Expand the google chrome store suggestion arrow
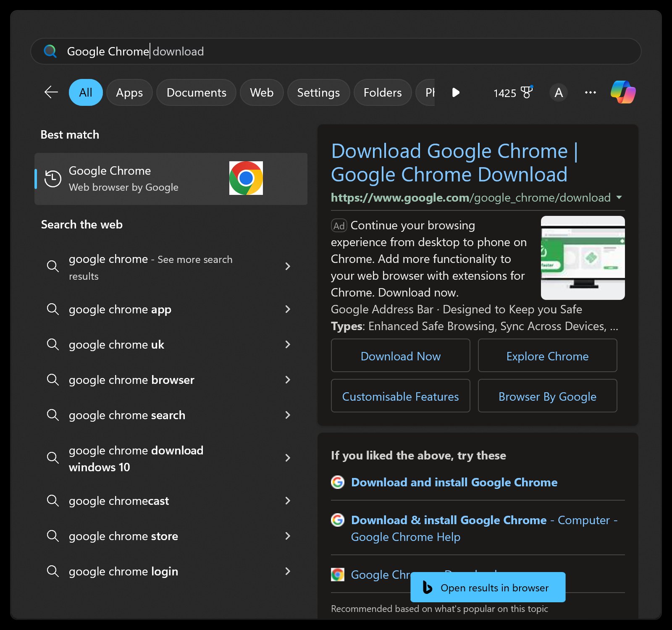 pyautogui.click(x=288, y=536)
